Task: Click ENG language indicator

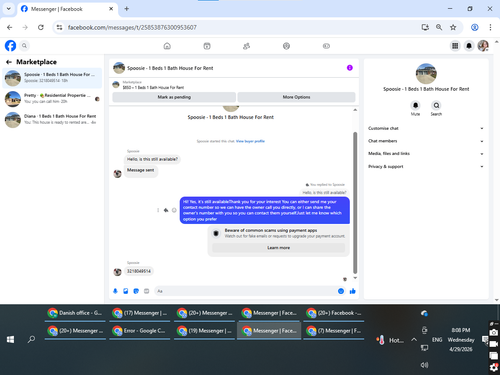Action: [x=437, y=340]
